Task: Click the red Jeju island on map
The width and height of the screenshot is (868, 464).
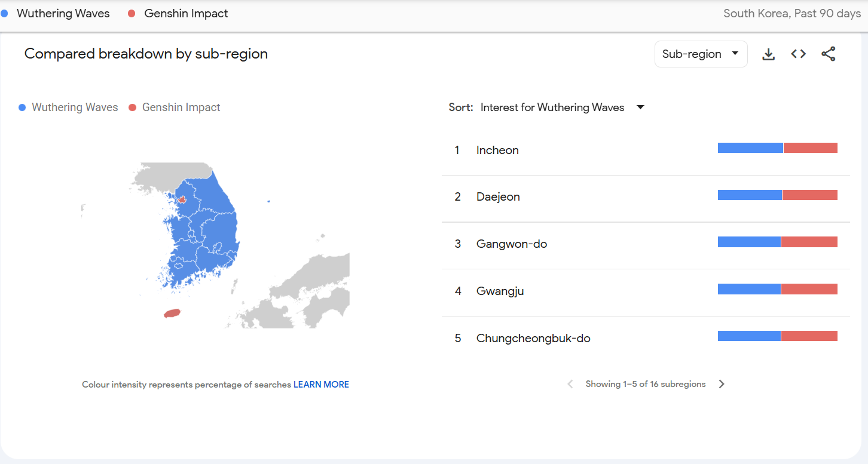Action: tap(172, 313)
